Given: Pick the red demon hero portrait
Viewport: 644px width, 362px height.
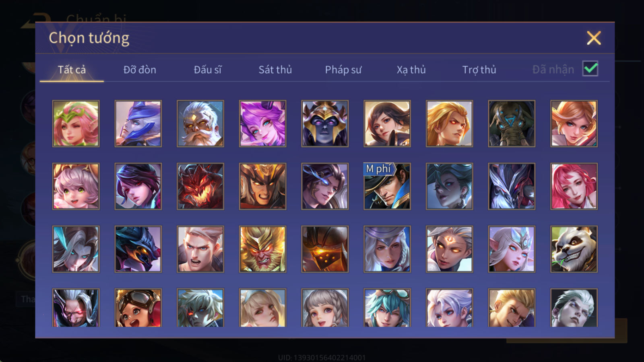Looking at the screenshot, I should coord(200,186).
